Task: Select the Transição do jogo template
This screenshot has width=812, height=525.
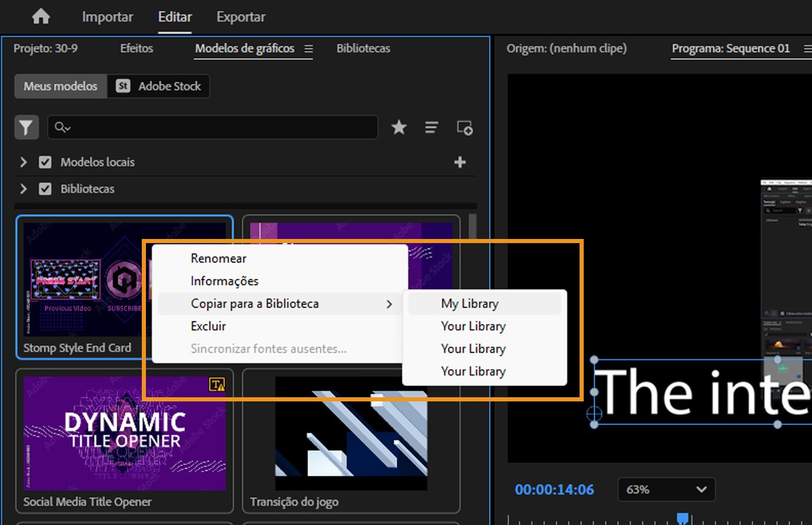Action: pos(351,441)
